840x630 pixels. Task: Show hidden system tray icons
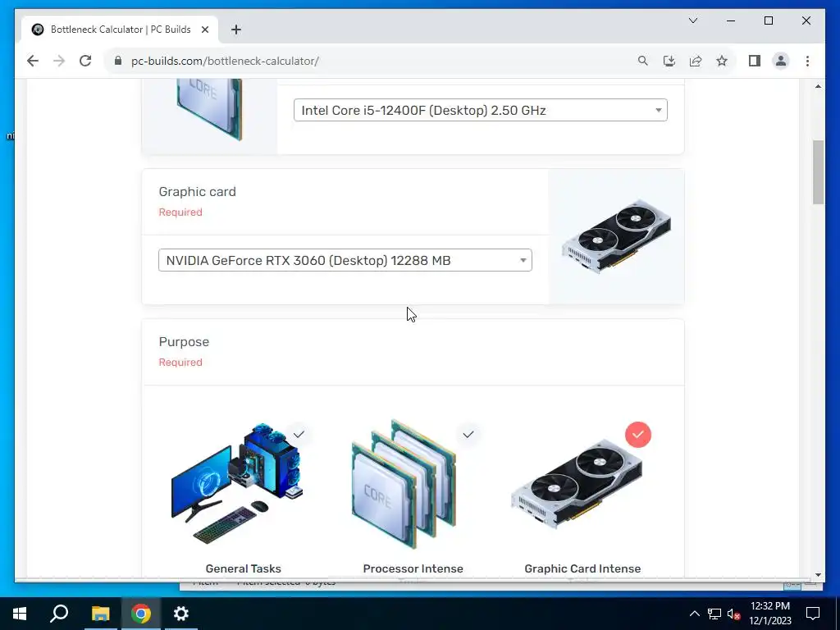pos(694,614)
